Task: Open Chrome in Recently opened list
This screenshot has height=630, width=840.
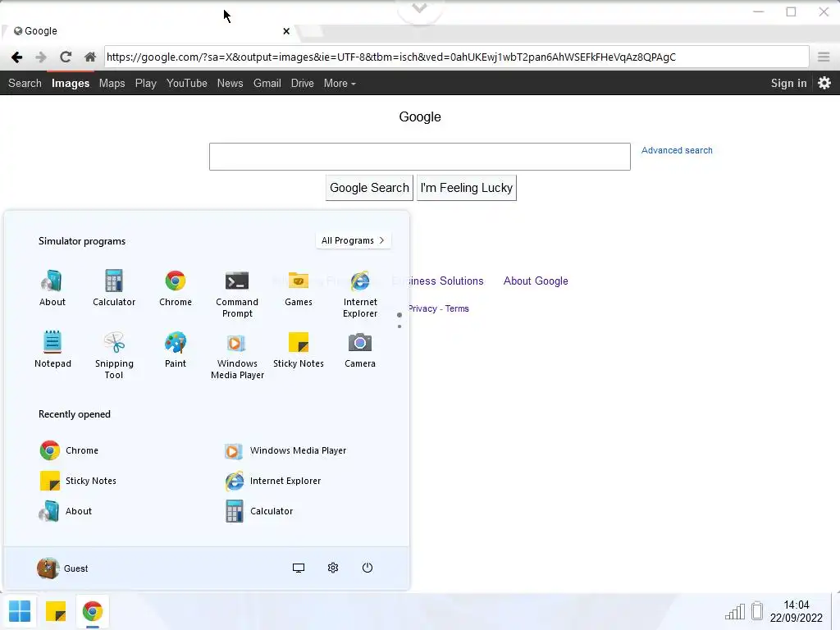Action: coord(69,450)
